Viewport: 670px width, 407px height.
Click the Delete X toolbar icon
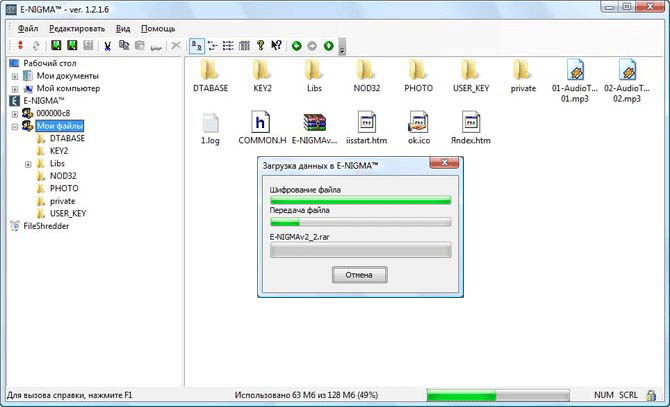tap(176, 45)
